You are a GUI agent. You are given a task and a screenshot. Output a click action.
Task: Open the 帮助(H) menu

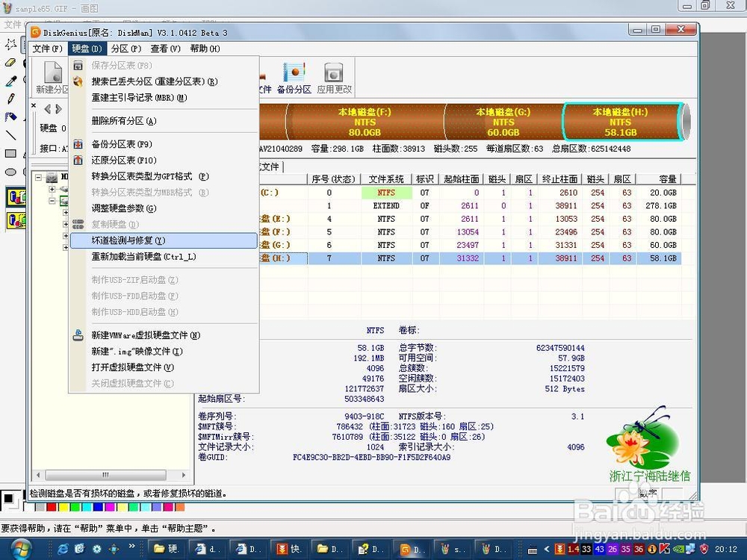(x=205, y=49)
